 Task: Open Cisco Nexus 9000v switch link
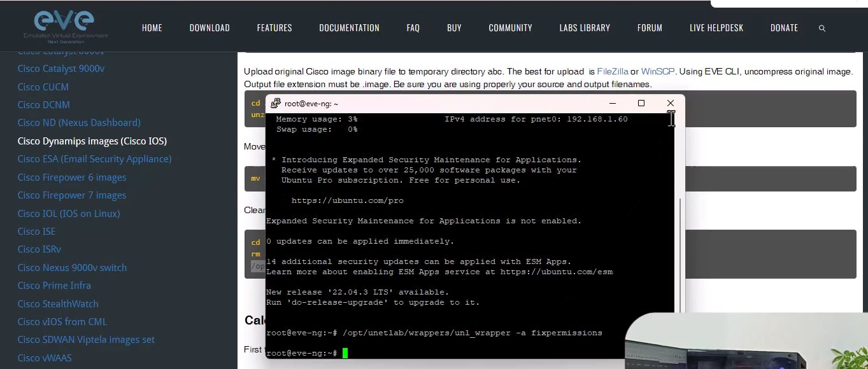[x=72, y=267]
